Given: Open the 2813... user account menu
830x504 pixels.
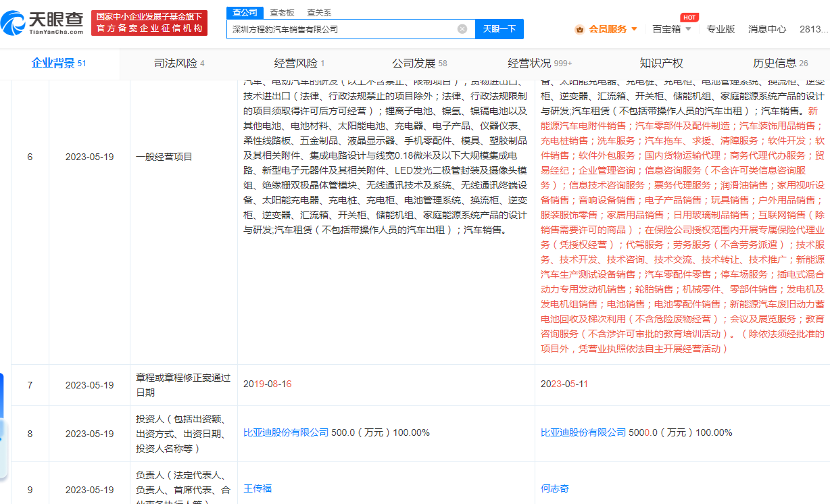Looking at the screenshot, I should [x=814, y=29].
